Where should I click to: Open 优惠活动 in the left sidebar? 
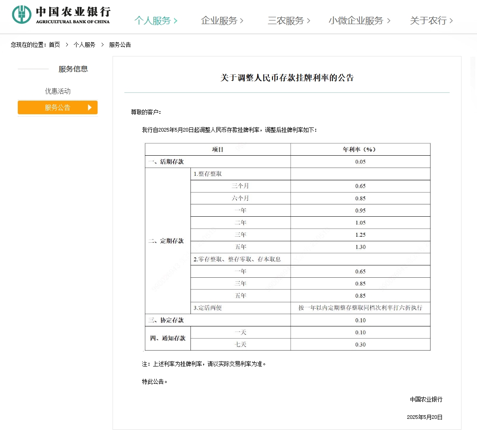tap(58, 91)
